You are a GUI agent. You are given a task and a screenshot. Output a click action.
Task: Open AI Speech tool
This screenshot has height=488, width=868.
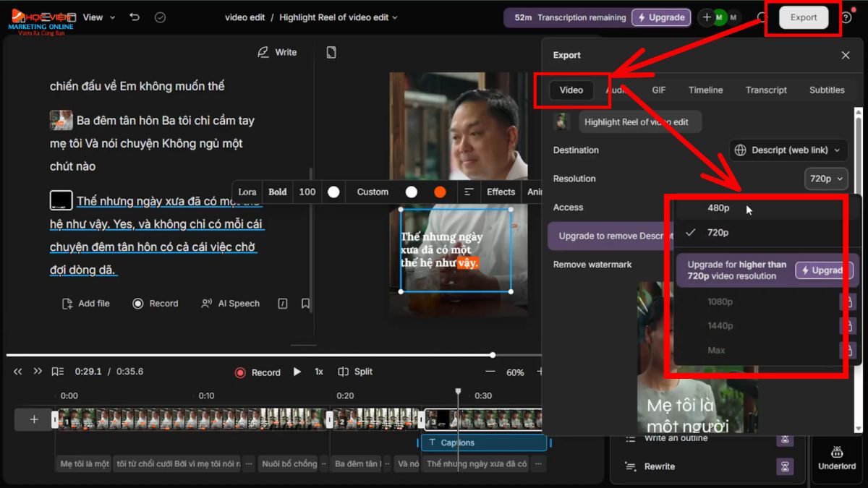(230, 304)
